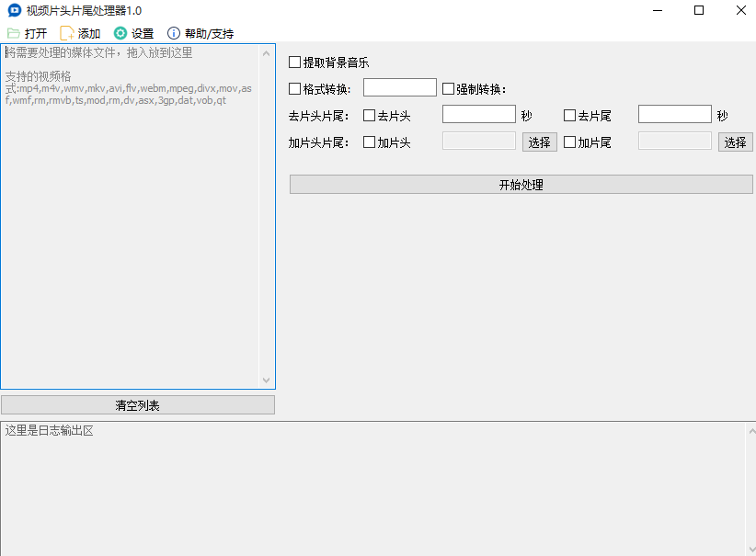
Task: Check the 去片尾 option
Action: (570, 115)
